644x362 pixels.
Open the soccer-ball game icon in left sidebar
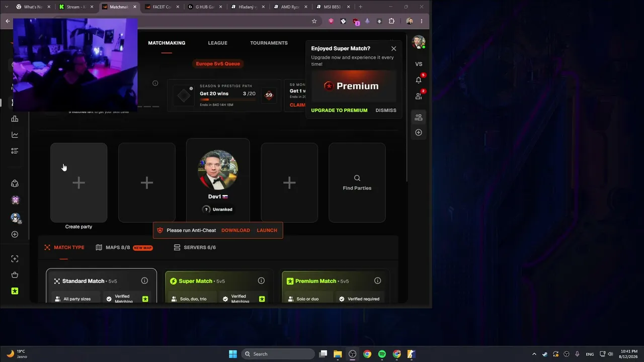coord(15,184)
